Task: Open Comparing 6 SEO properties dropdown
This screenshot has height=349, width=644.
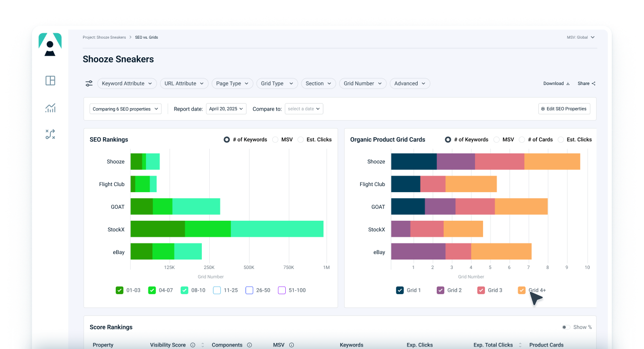Action: (x=125, y=109)
